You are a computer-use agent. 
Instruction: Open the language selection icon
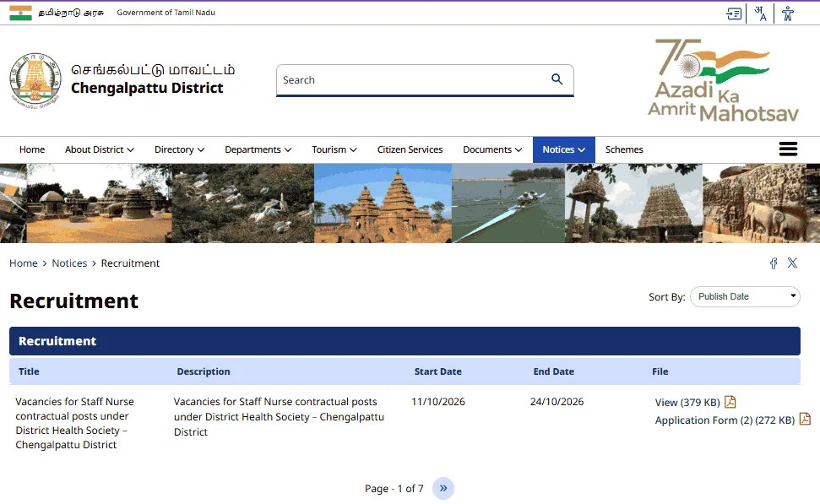coord(760,13)
